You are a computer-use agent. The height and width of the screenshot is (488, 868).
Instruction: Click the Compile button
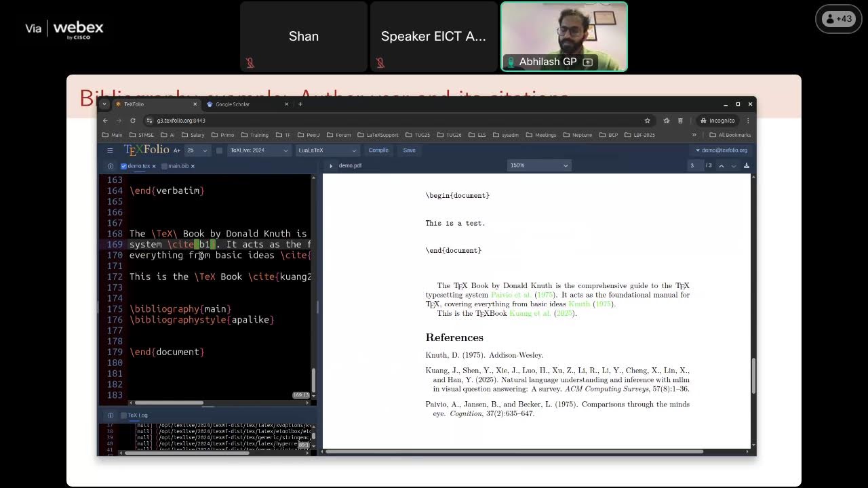[378, 150]
